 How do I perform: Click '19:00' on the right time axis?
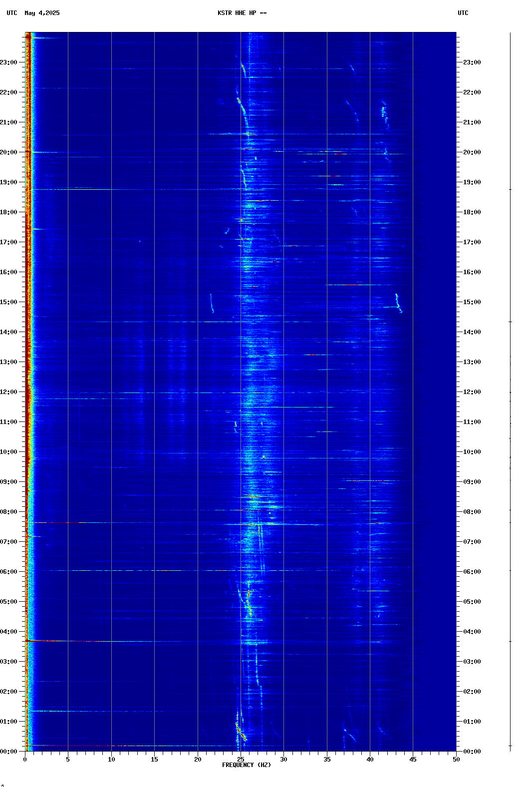[472, 182]
